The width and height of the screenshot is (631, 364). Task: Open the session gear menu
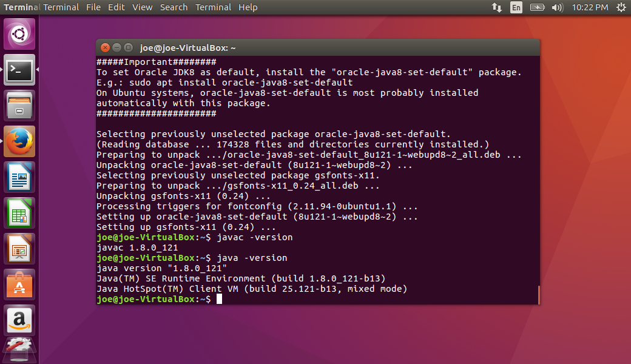621,7
